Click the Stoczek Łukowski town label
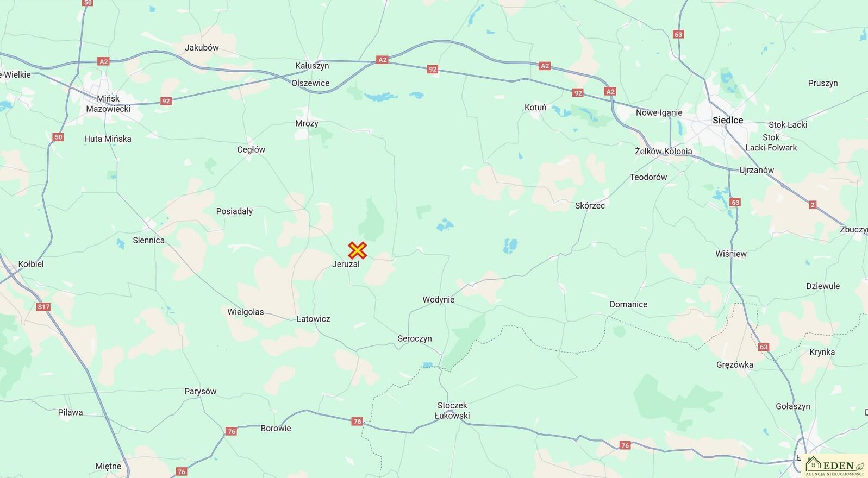The height and width of the screenshot is (478, 868). click(x=452, y=411)
